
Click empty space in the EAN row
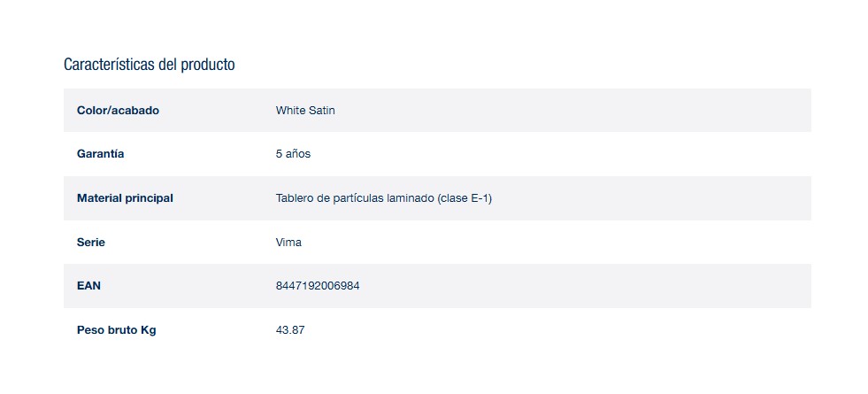tap(619, 286)
